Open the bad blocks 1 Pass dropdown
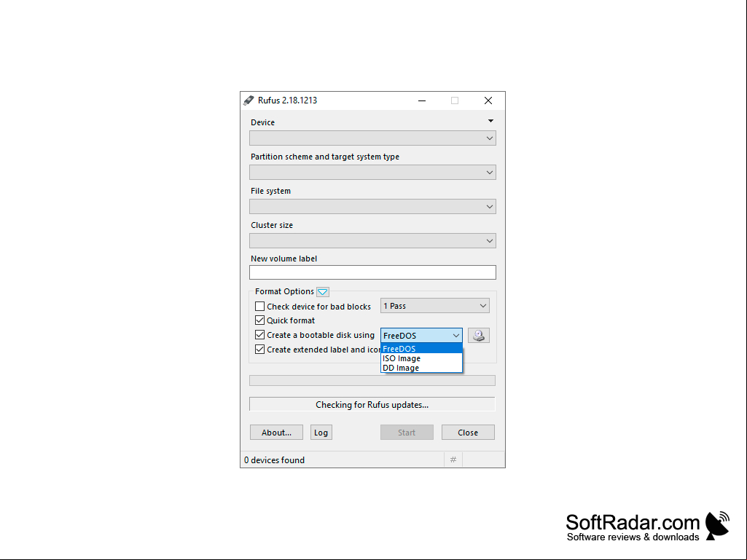Screen dimensions: 747x560 (x=435, y=306)
